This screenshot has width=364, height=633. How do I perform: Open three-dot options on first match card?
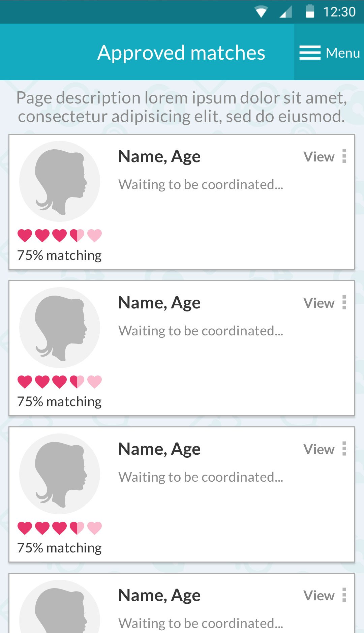pos(344,156)
